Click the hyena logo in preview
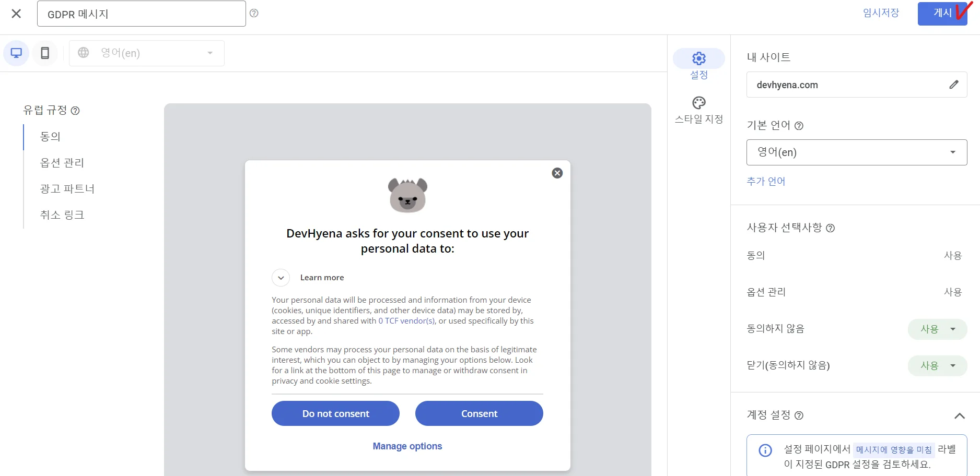The image size is (980, 476). click(408, 195)
